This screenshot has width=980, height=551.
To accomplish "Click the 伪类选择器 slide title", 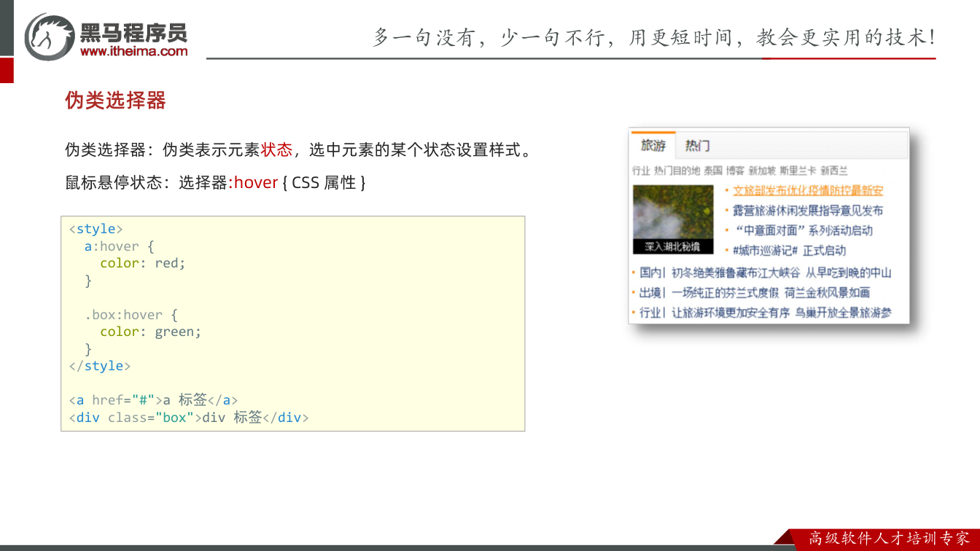I will (x=116, y=101).
